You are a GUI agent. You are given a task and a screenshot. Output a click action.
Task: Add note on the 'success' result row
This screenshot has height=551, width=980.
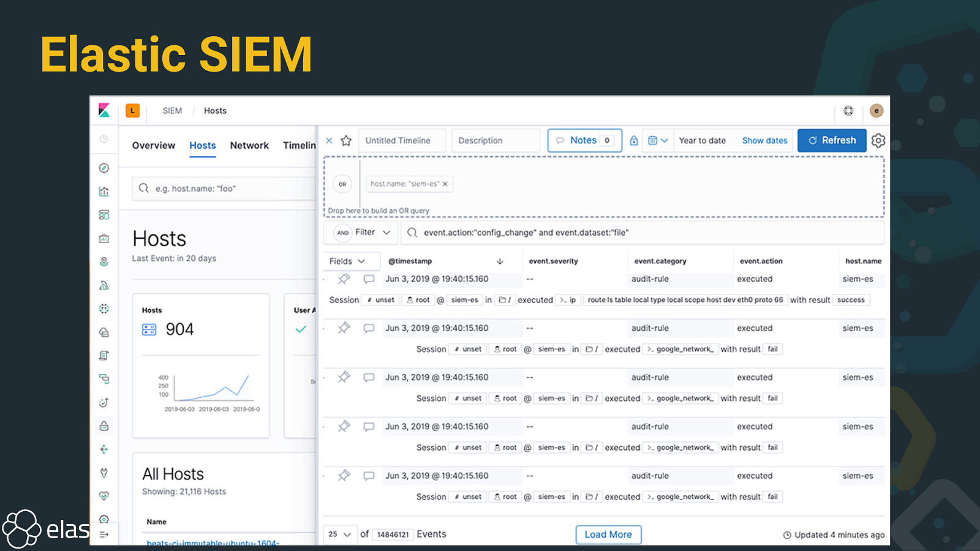(x=369, y=279)
